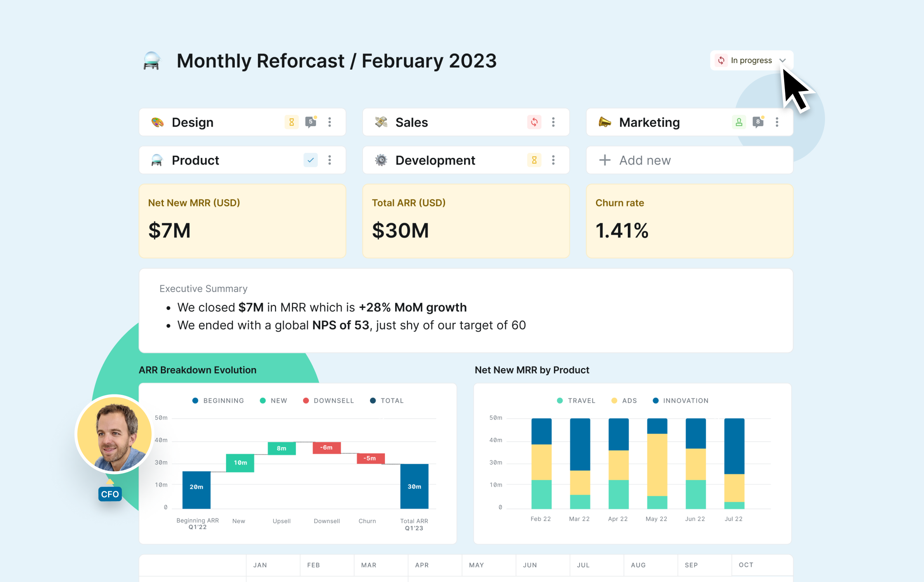Open the comments badge on the Design card
Screen dimensions: 924x582
pos(310,122)
